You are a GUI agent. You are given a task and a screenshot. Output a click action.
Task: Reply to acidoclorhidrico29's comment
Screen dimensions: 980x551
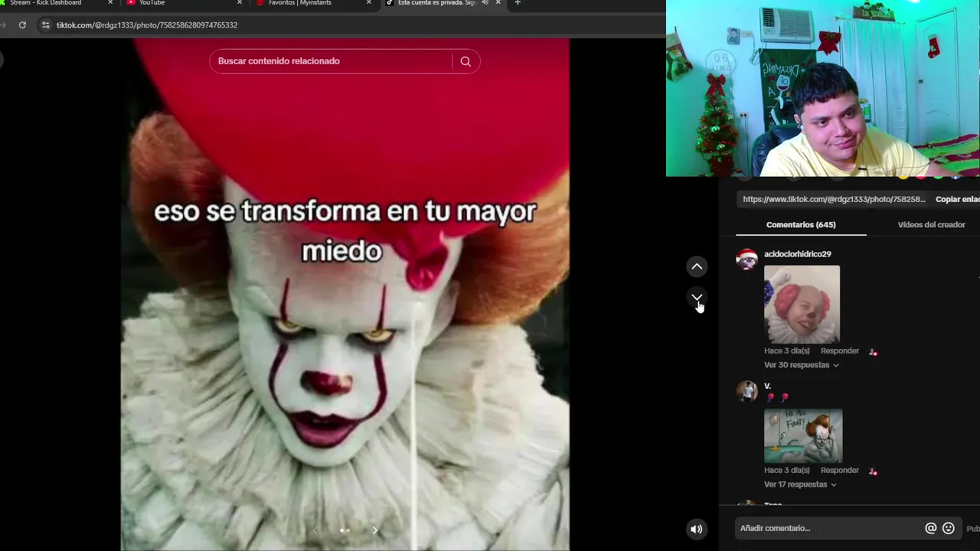[840, 351]
